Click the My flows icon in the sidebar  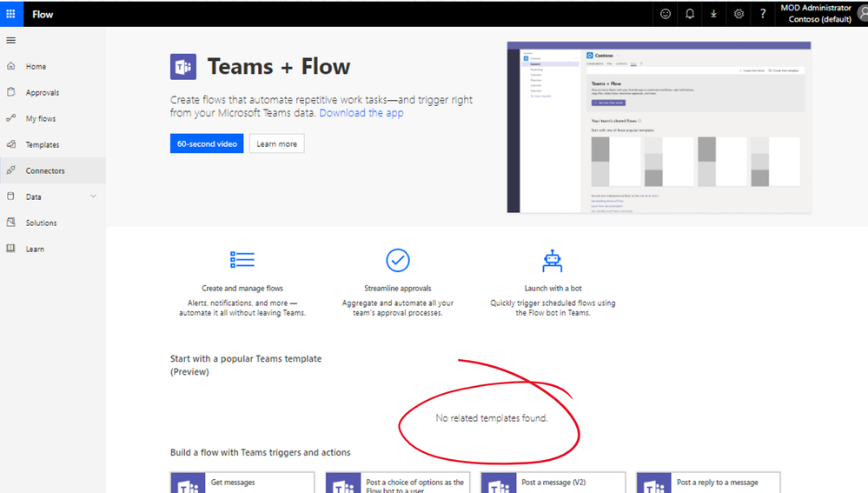[x=11, y=118]
